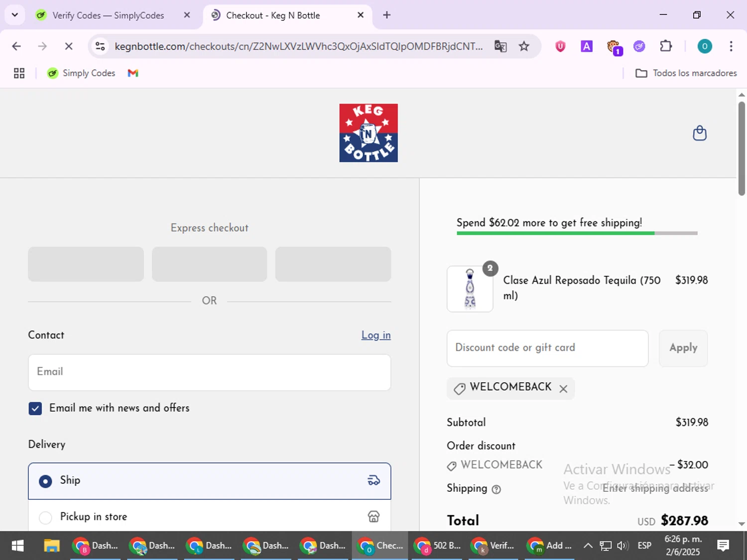Click the page vertical scrollbar thumb
The width and height of the screenshot is (747, 560).
[x=742, y=148]
